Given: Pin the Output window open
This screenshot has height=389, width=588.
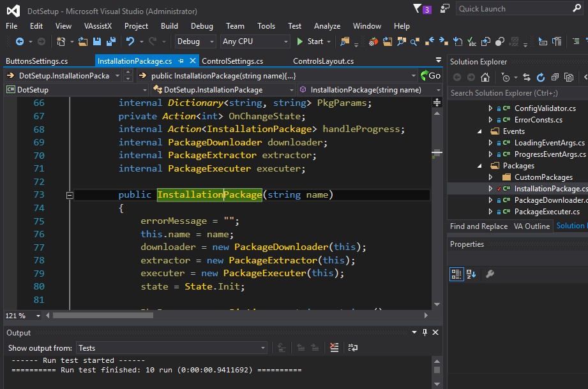Looking at the screenshot, I should click(x=425, y=332).
